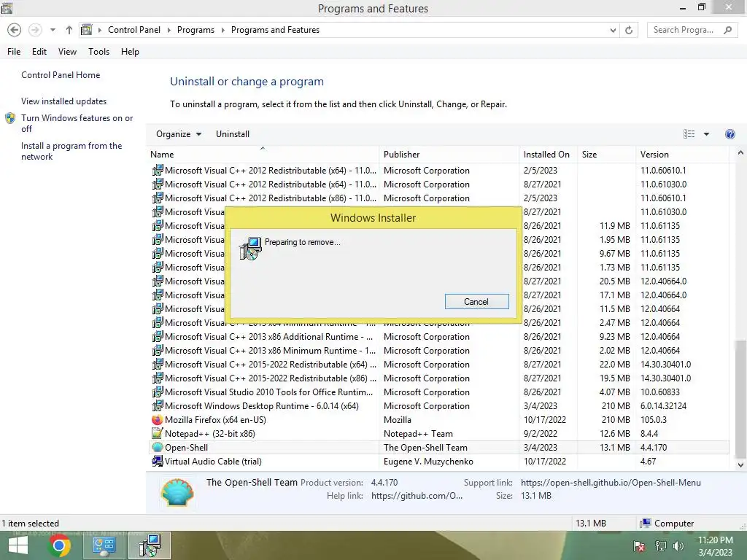The width and height of the screenshot is (747, 560).
Task: Go up one level arrow
Action: (69, 30)
